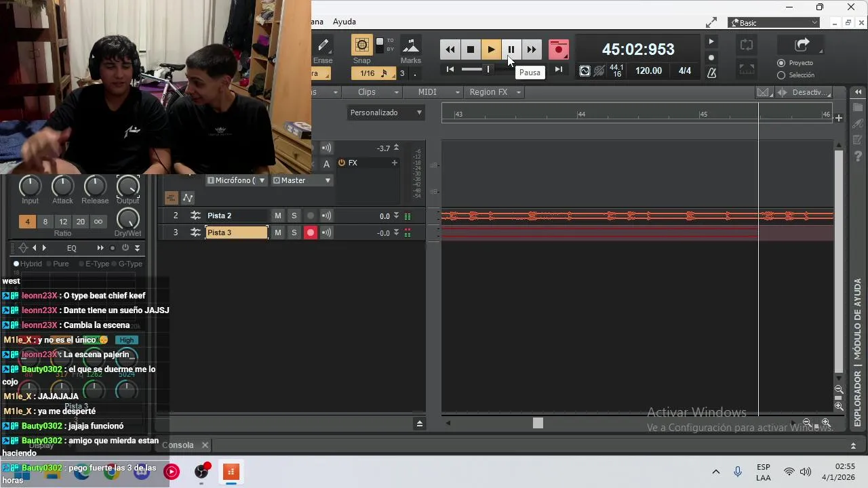The height and width of the screenshot is (488, 868).
Task: Click the Pista 3 track name field
Action: [237, 232]
